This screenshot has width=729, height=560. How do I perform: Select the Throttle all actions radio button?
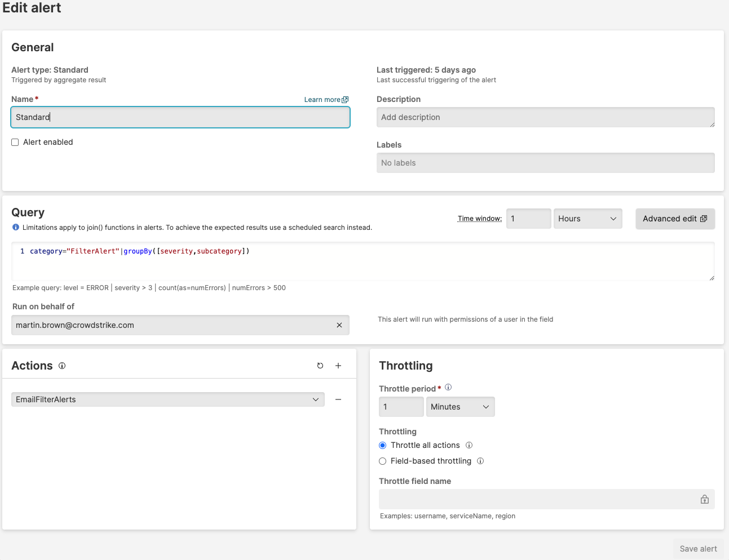tap(383, 445)
